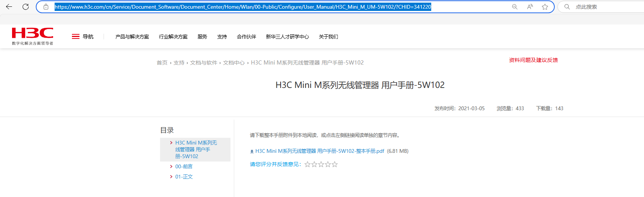Click 浏览量: 433 text
The height and width of the screenshot is (197, 644).
pyautogui.click(x=510, y=108)
